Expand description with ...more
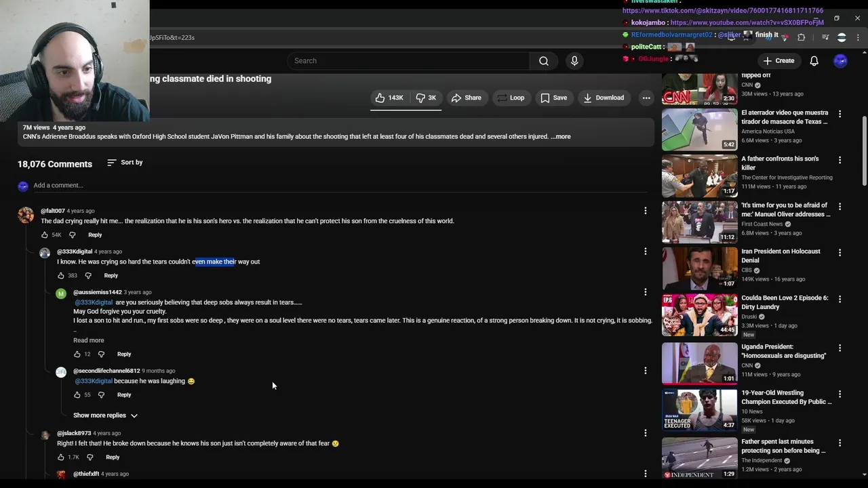The width and height of the screenshot is (868, 488). pos(561,137)
